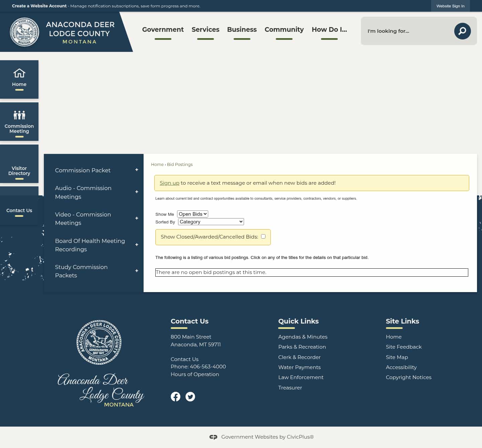Click Accessibility link

point(401,367)
